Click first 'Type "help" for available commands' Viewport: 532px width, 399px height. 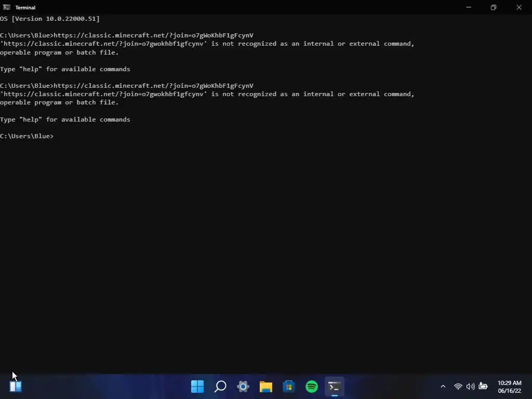tap(65, 69)
